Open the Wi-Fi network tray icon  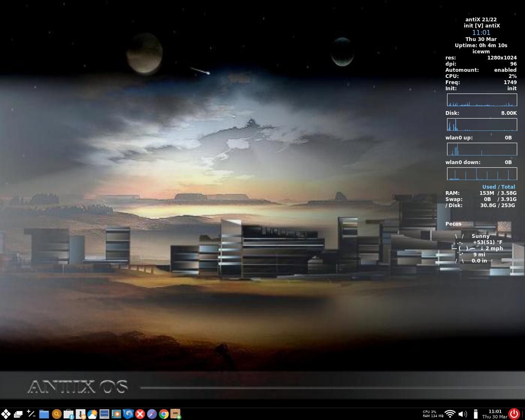(450, 414)
